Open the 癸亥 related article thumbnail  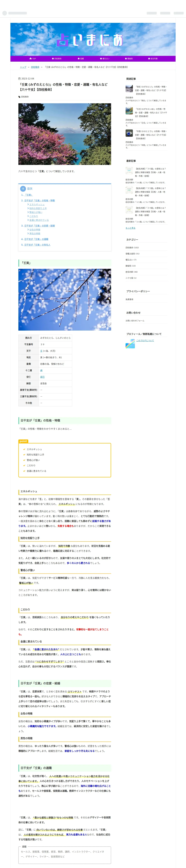129,89
